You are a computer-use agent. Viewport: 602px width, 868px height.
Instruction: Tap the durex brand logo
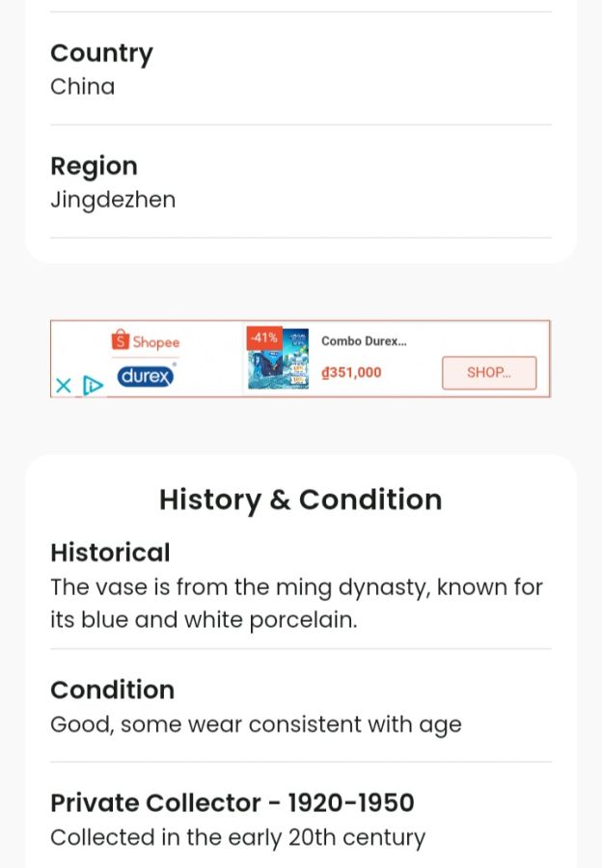tap(145, 376)
